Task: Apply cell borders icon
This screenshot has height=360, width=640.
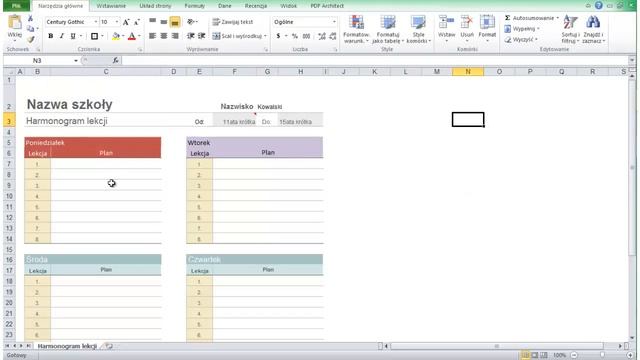Action: click(94, 36)
